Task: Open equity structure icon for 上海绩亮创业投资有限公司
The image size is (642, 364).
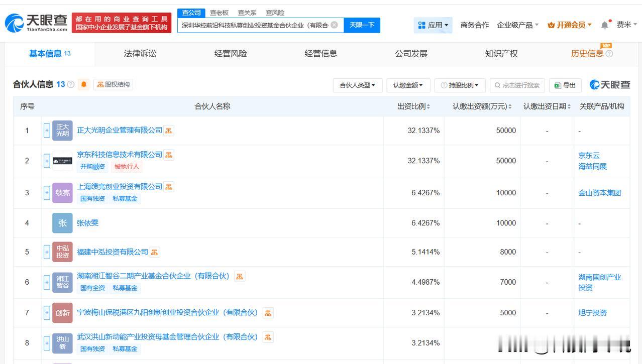Action: coord(169,187)
